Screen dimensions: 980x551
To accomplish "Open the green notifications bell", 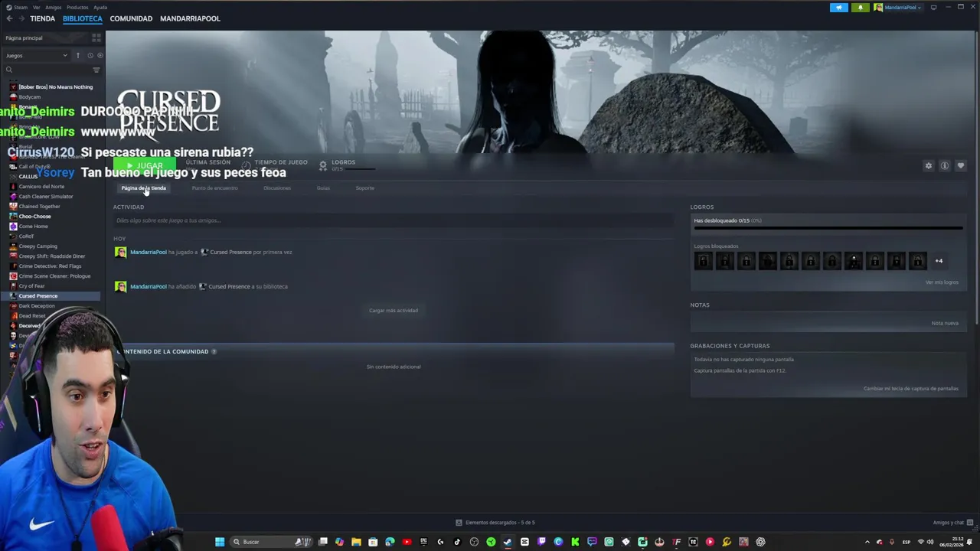I will 860,8.
